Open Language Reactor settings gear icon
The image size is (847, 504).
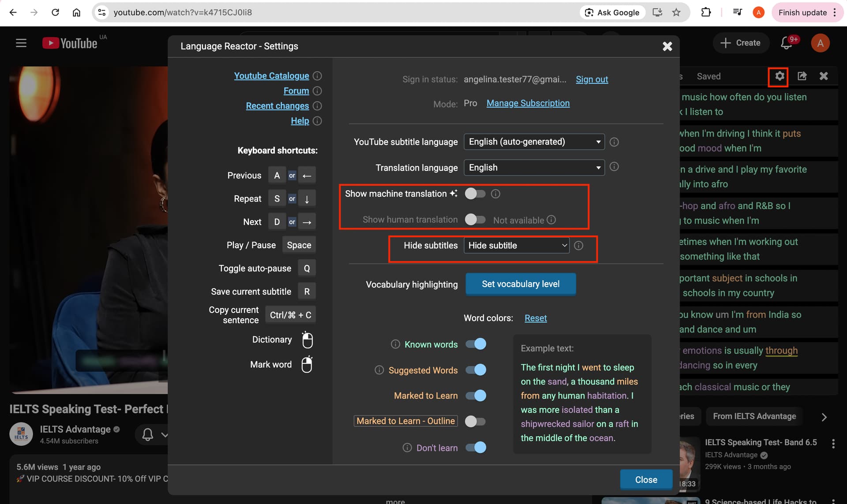(780, 76)
